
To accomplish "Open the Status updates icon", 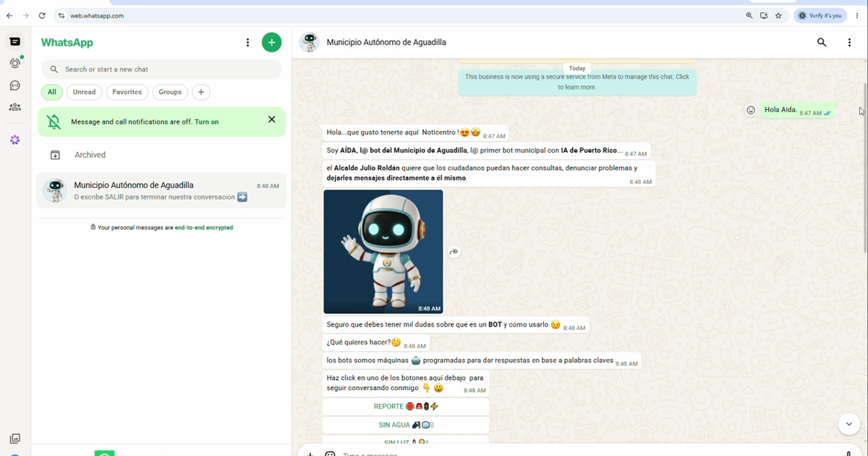I will 15,64.
